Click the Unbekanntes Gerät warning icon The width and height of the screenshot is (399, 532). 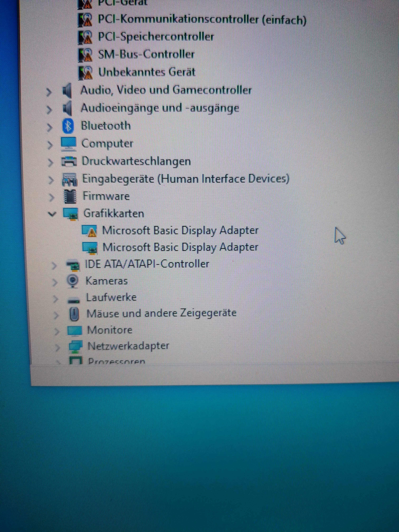click(85, 72)
